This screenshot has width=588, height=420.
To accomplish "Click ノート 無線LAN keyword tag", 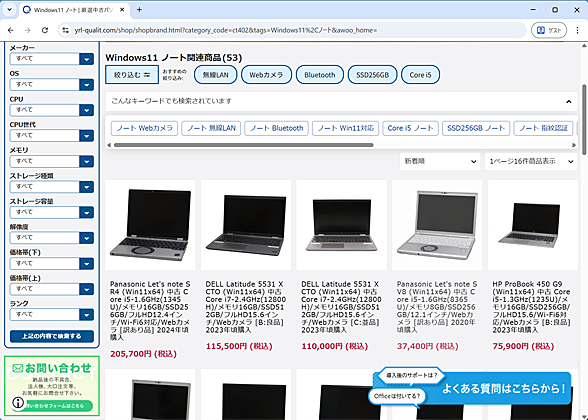I will click(211, 128).
